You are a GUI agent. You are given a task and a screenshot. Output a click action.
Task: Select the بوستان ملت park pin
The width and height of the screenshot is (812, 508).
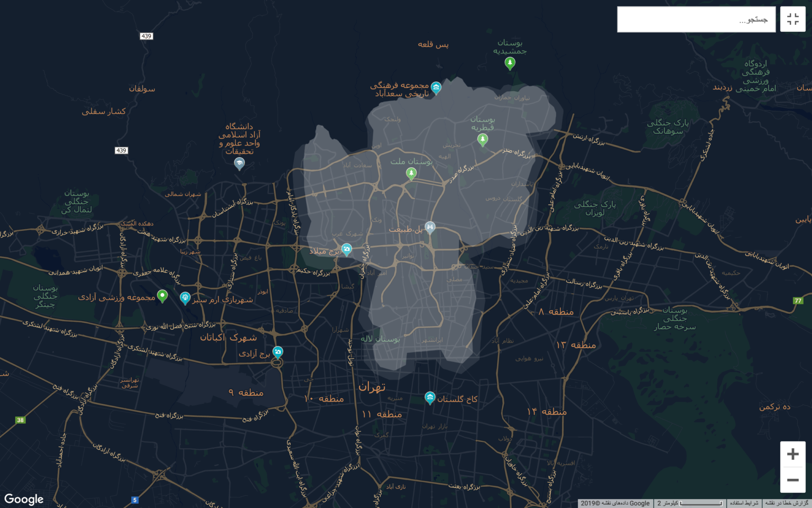click(411, 173)
